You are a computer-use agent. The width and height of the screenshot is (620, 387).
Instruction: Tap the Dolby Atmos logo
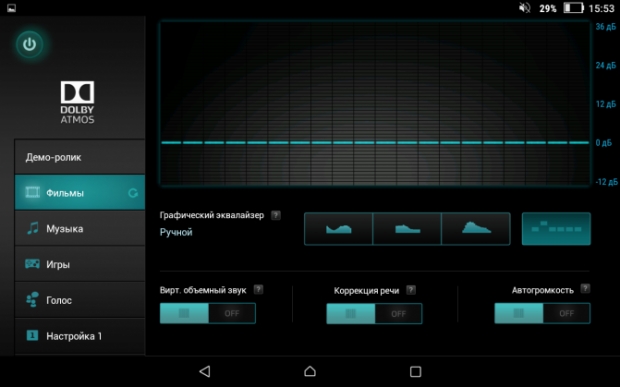78,102
